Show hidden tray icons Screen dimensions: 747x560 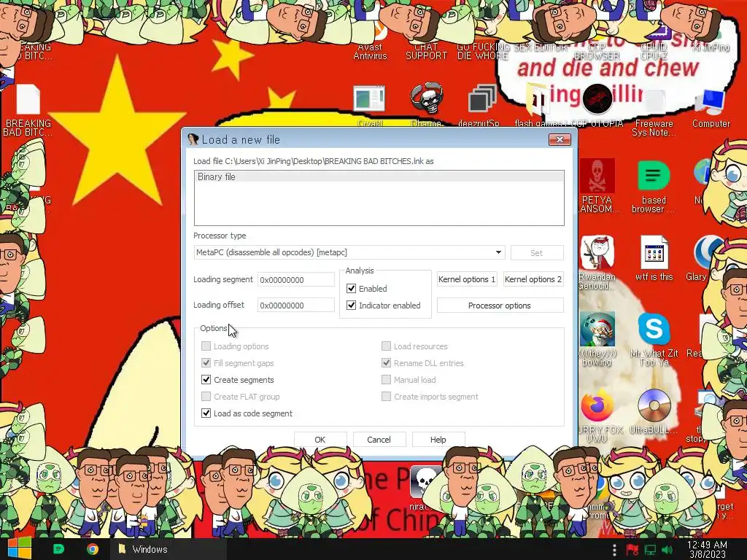(x=614, y=550)
